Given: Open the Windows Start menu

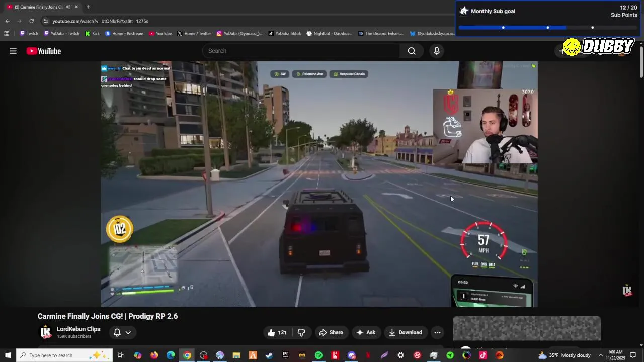Looking at the screenshot, I should tap(8, 355).
